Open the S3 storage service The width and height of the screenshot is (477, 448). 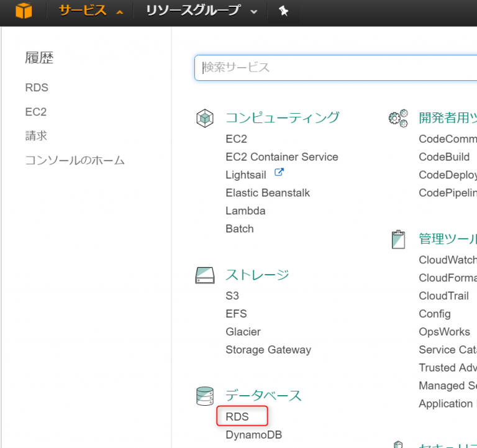point(232,296)
